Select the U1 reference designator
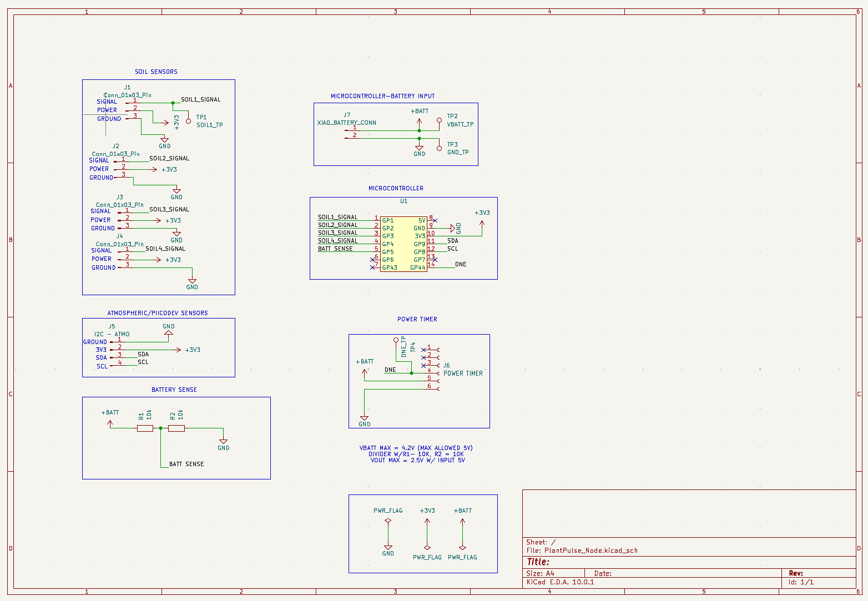868x601 pixels. (403, 201)
